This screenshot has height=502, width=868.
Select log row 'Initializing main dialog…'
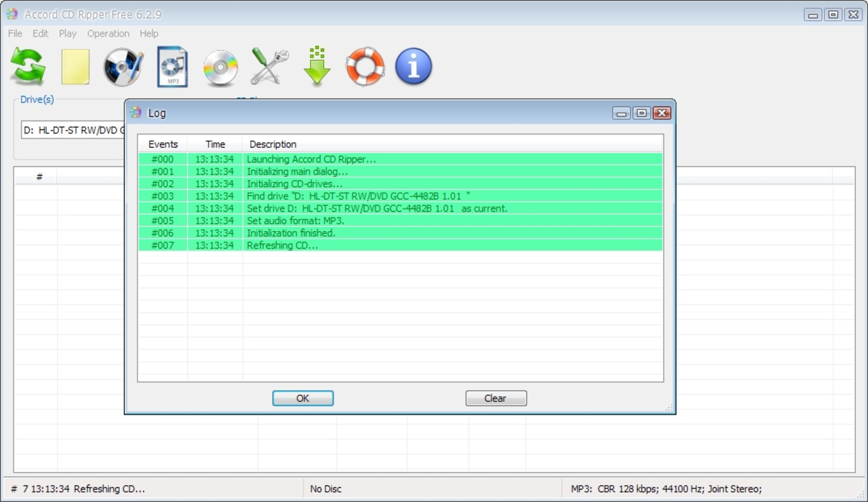(x=401, y=171)
